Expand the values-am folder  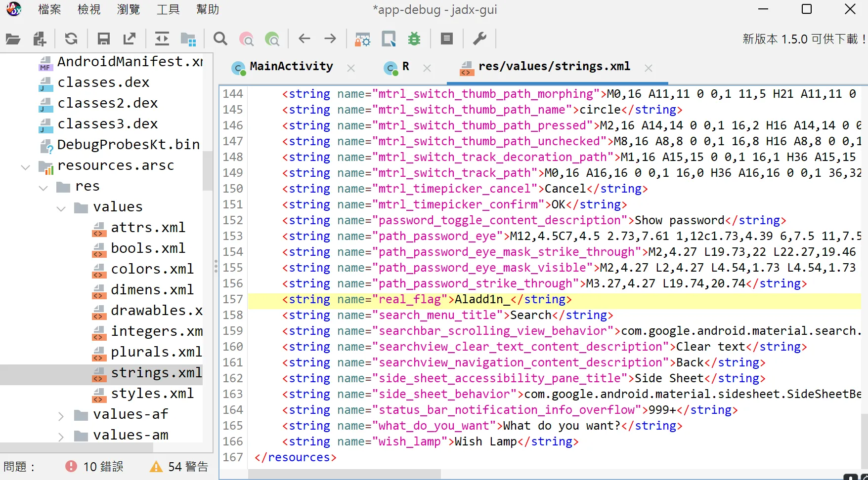(61, 437)
